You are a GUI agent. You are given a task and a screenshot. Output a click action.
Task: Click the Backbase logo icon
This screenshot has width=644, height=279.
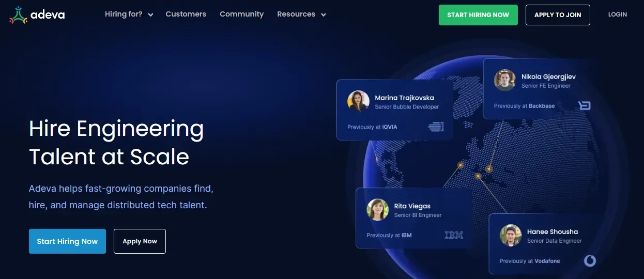pos(584,106)
